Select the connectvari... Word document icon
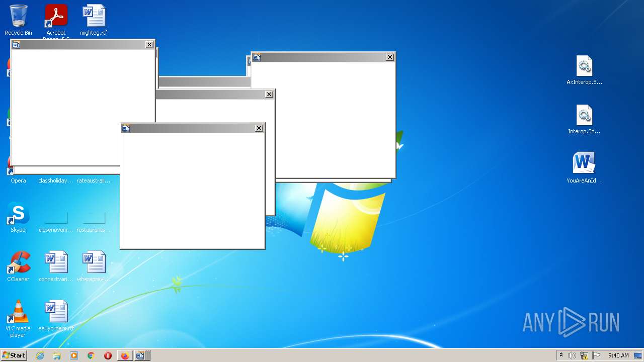The image size is (644, 362). point(56,266)
